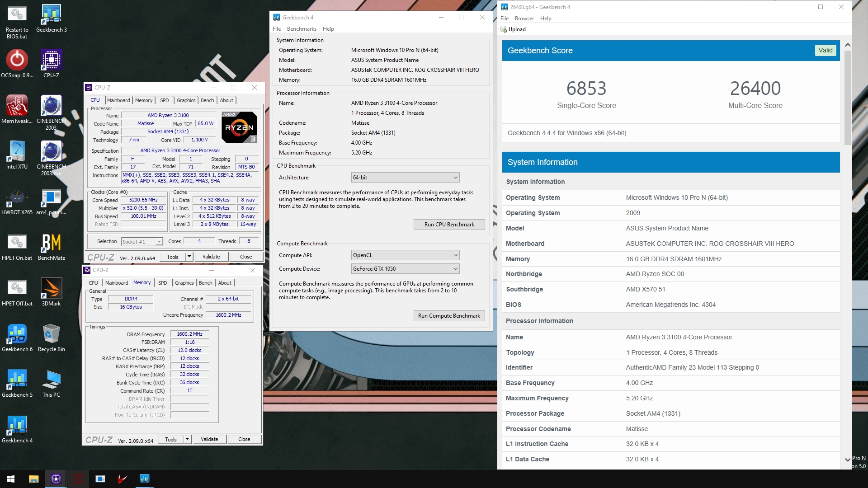The image size is (868, 488).
Task: Open the 3DMark desktop shortcut
Action: pos(51,292)
